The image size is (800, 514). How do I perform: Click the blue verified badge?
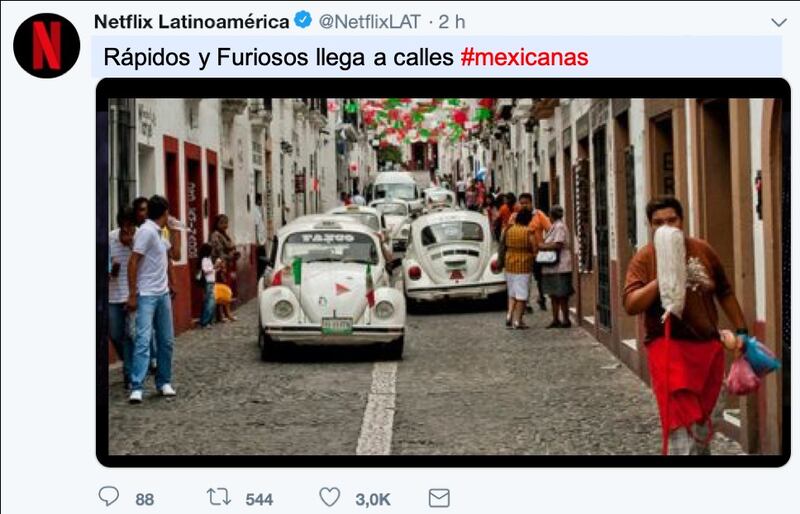pos(303,20)
